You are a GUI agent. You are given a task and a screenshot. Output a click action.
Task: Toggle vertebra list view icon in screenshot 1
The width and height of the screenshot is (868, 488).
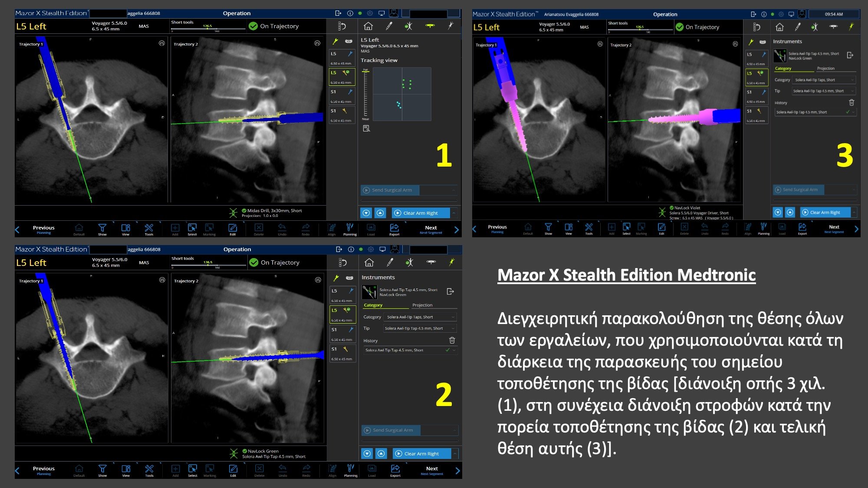pos(349,41)
